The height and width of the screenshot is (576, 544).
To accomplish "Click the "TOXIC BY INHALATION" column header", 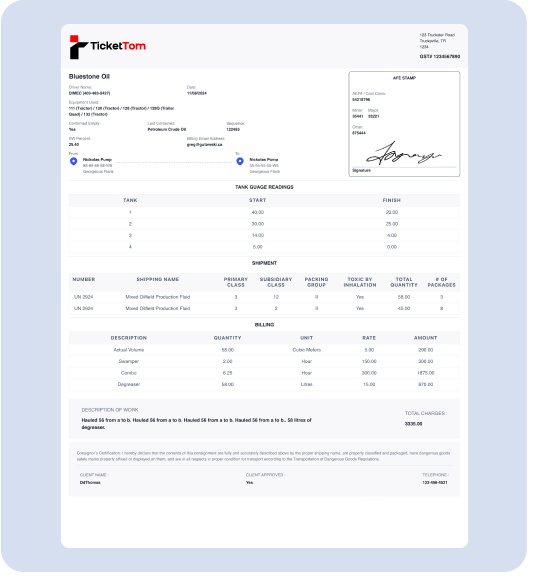I will click(x=360, y=282).
